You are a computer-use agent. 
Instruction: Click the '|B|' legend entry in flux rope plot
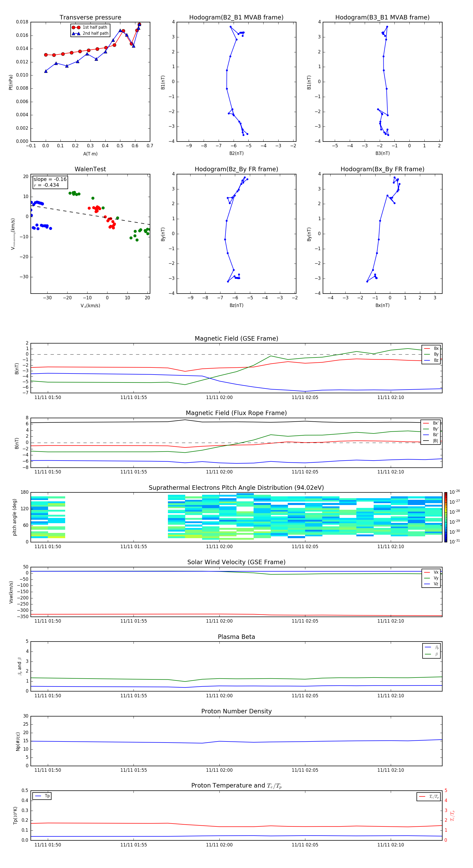click(x=431, y=441)
